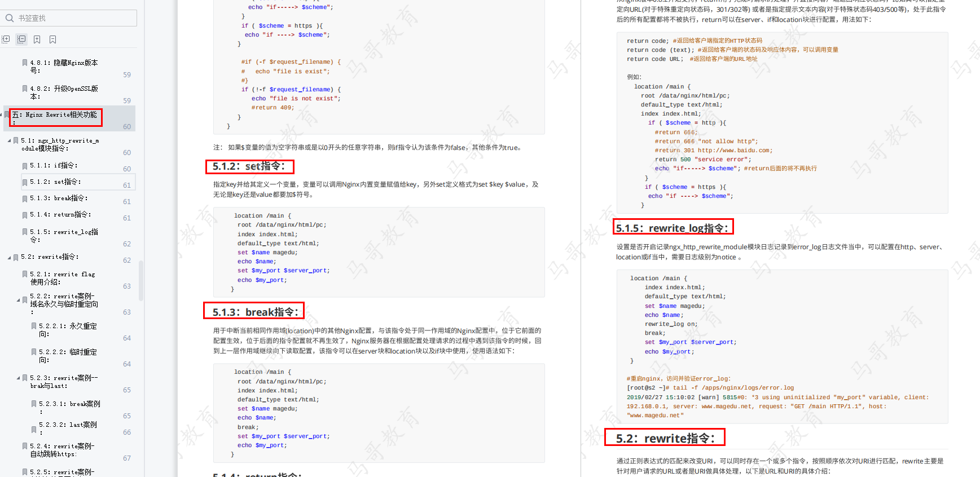The image size is (980, 477).
Task: Click the add bookmark icon
Action: 37,39
